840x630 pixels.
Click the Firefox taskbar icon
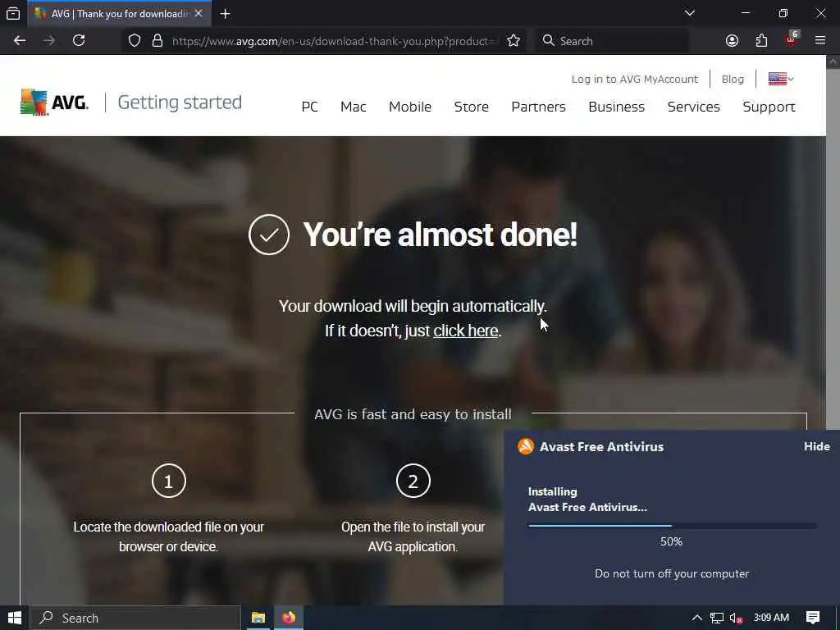(x=289, y=618)
